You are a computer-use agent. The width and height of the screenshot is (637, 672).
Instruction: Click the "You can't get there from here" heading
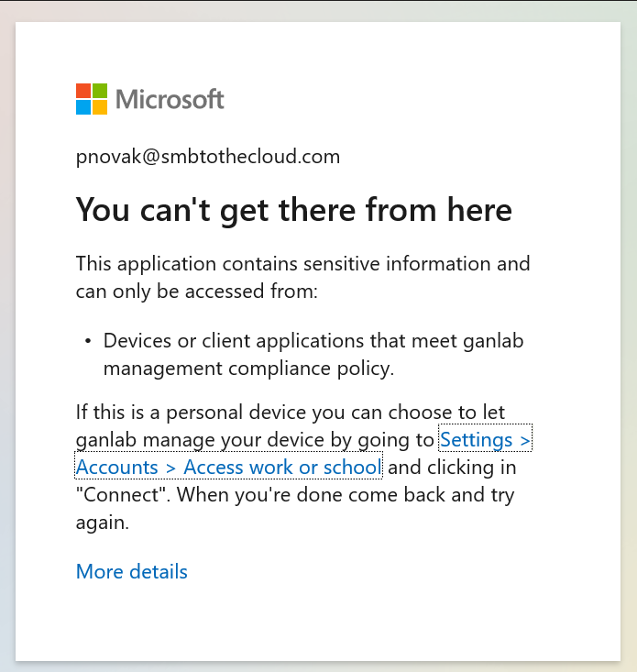(293, 210)
